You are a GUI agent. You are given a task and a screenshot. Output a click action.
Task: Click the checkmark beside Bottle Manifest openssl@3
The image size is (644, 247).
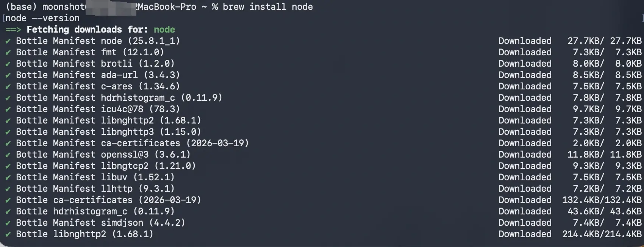point(8,155)
